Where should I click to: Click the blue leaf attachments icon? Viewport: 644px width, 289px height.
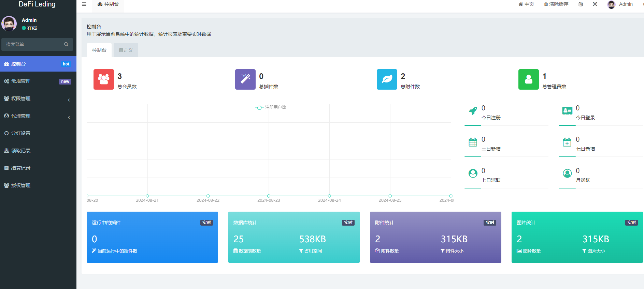pos(387,79)
